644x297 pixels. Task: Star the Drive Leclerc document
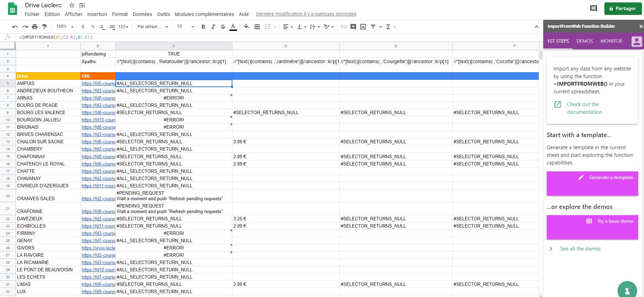(72, 5)
